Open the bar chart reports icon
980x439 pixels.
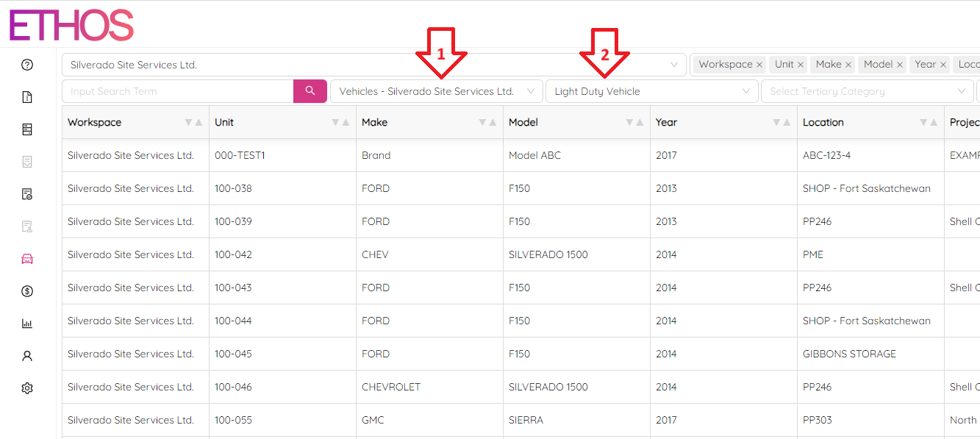(x=27, y=324)
